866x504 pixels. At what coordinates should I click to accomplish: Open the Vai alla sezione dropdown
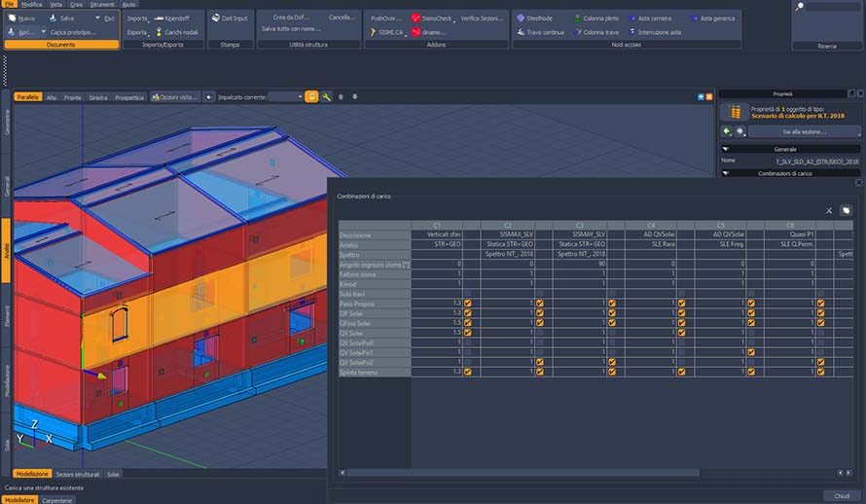pos(804,132)
